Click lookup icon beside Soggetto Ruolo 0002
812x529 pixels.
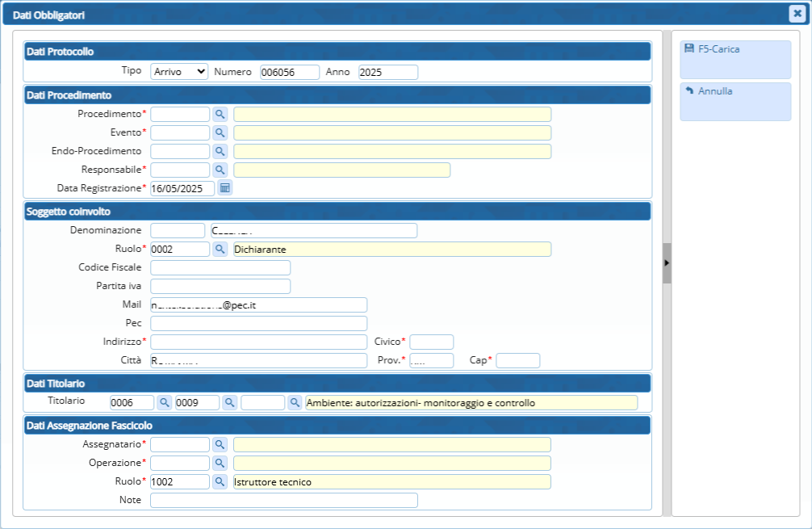[x=221, y=249]
